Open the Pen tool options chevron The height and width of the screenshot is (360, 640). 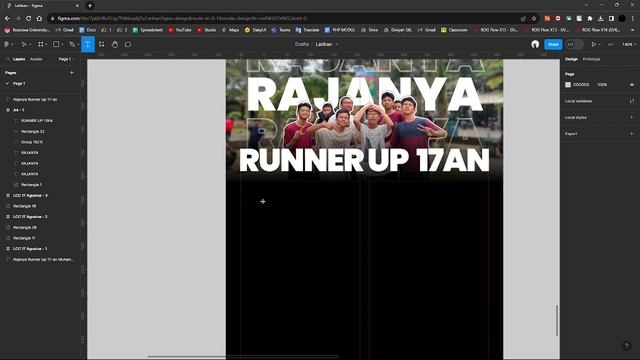pyautogui.click(x=78, y=44)
